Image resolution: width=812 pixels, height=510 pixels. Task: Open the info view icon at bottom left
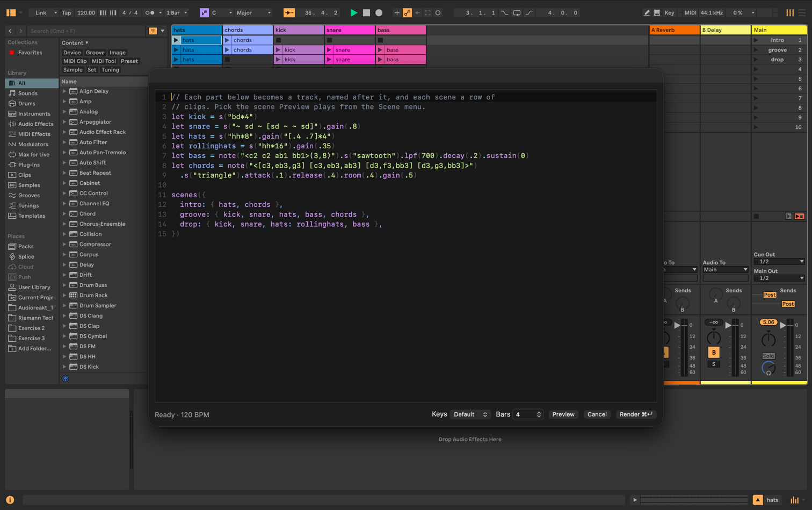coord(10,500)
